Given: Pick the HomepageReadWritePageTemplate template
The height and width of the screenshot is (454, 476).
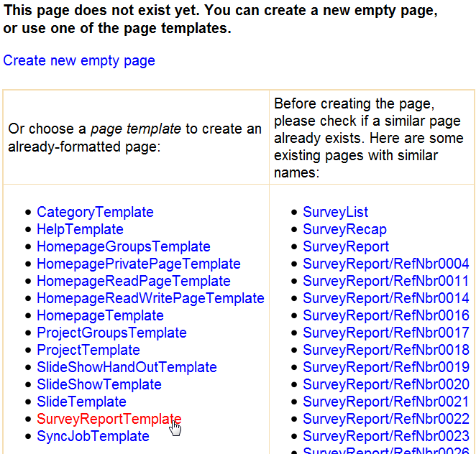Looking at the screenshot, I should [x=150, y=298].
